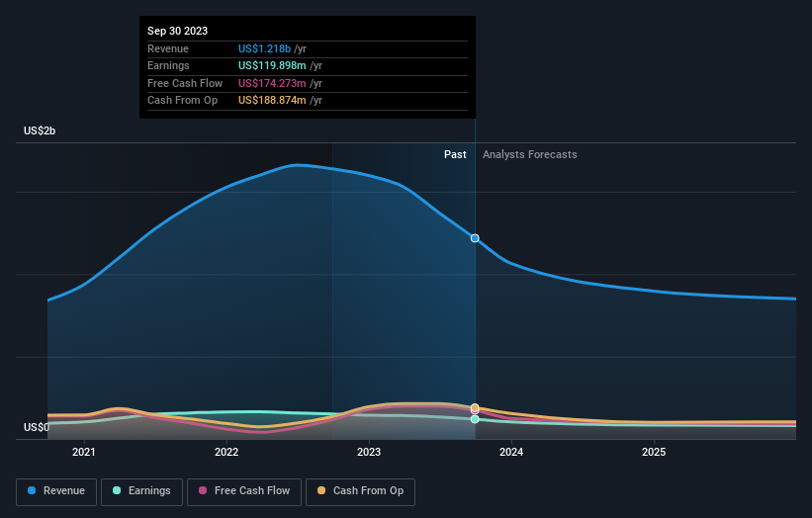The height and width of the screenshot is (518, 812).
Task: Click the US$2b y-axis label
Action: 40,130
